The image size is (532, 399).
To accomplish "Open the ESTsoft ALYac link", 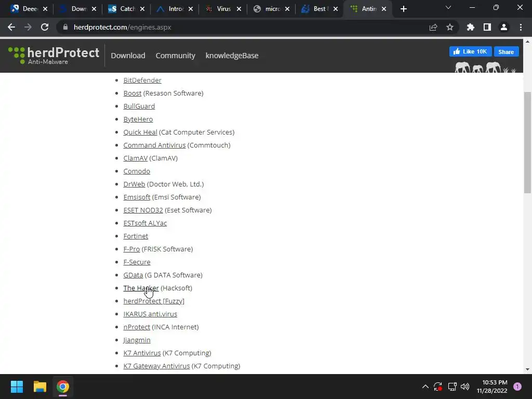I will [145, 223].
